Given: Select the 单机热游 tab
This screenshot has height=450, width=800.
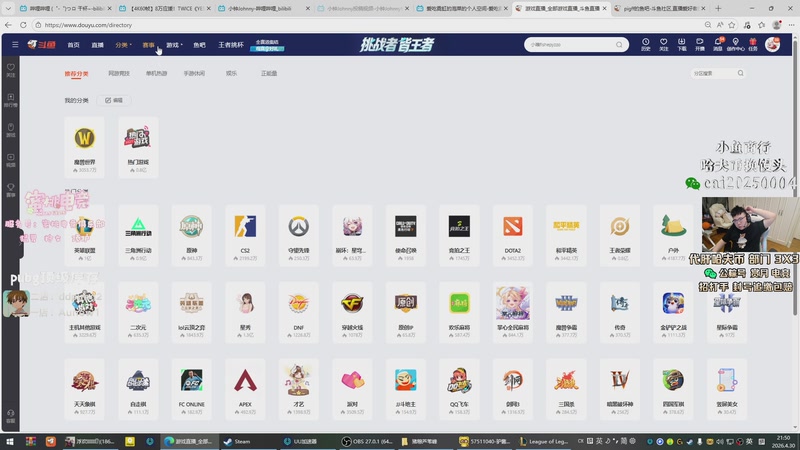Looking at the screenshot, I should (x=157, y=73).
